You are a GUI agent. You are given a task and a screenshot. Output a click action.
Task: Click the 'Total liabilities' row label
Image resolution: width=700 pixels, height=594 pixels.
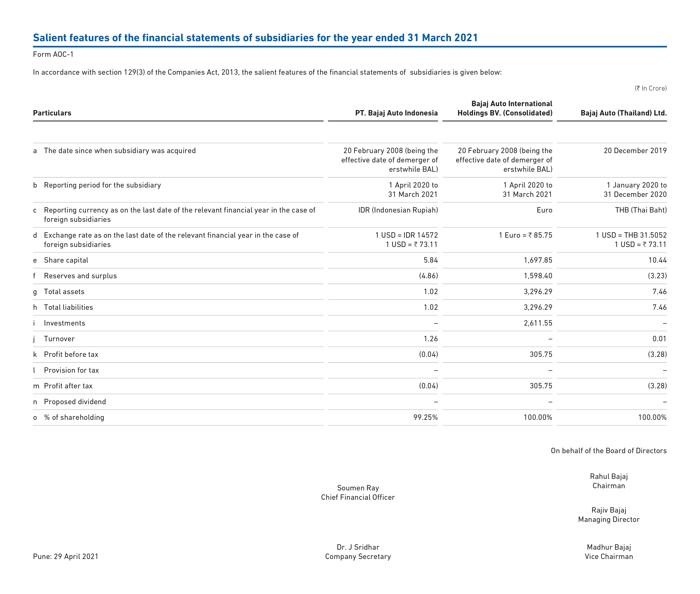pyautogui.click(x=68, y=308)
